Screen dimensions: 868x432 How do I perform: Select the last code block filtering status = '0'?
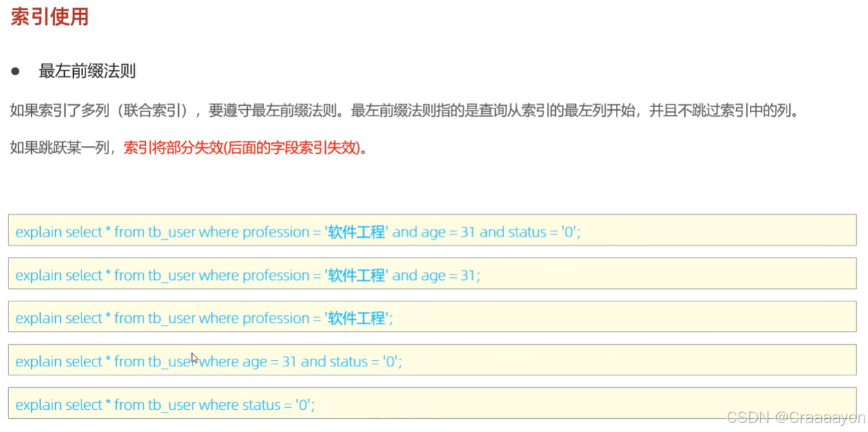(x=166, y=404)
